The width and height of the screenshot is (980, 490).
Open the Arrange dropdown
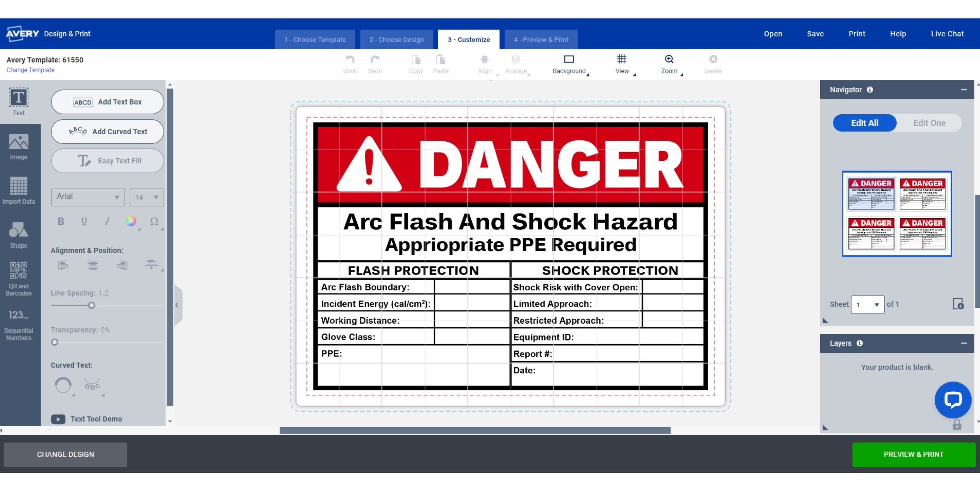point(516,65)
